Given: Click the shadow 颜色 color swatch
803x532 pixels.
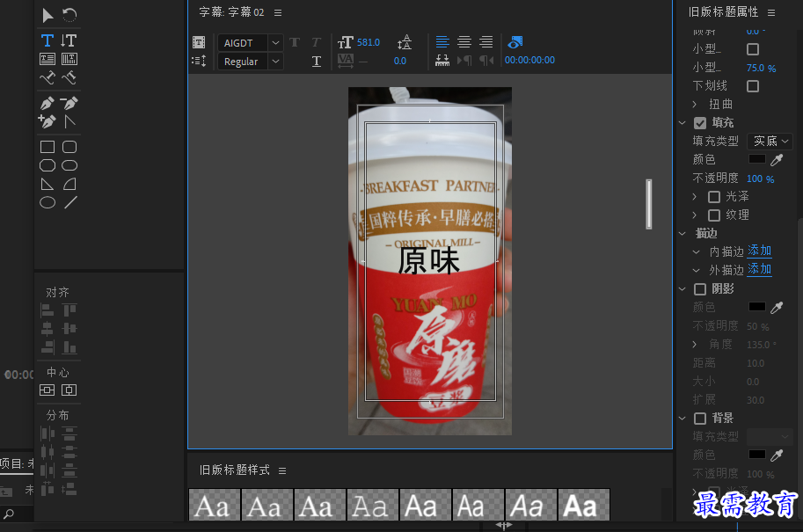Looking at the screenshot, I should click(x=757, y=307).
